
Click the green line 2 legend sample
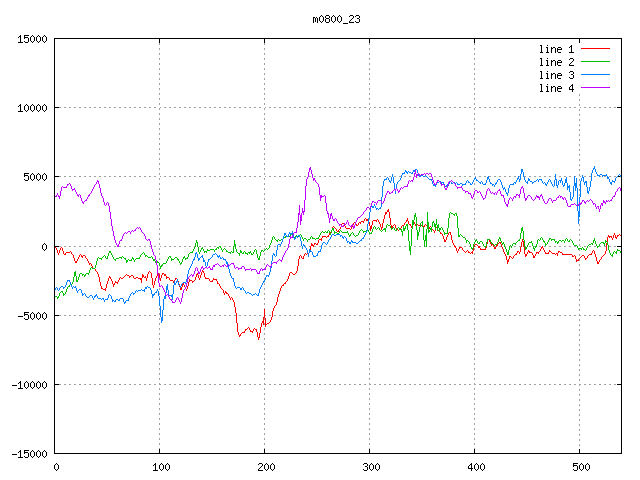(595, 62)
